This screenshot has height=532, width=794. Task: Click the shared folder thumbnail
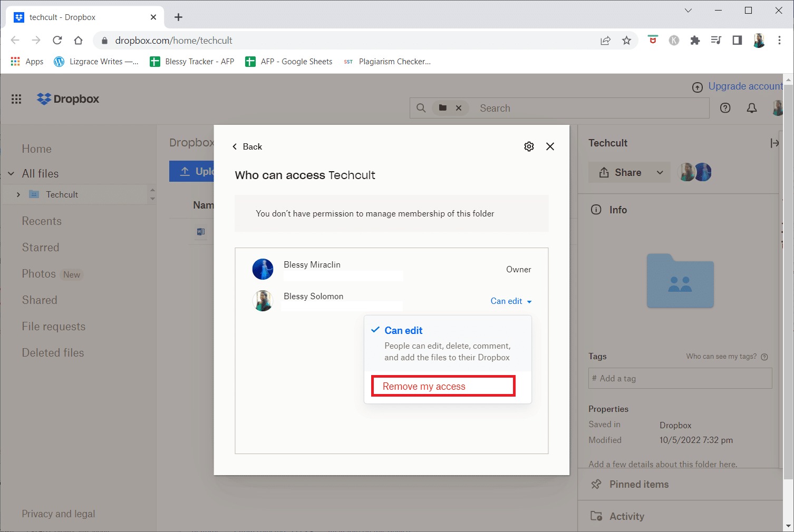click(x=680, y=281)
